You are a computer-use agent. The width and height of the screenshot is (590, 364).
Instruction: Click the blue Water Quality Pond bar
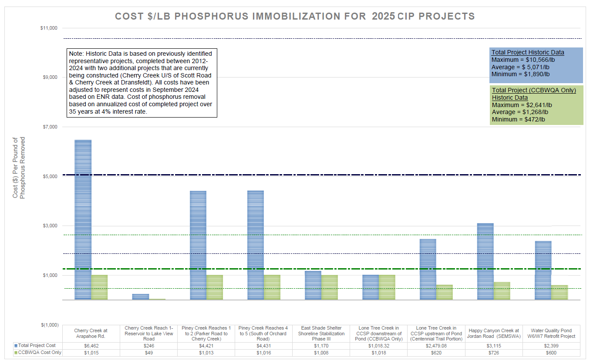pyautogui.click(x=543, y=270)
